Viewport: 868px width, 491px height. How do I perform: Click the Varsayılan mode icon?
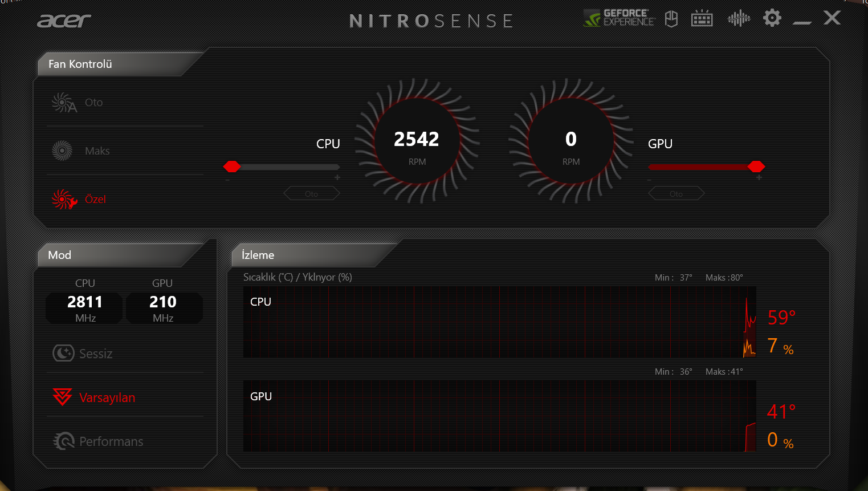[x=62, y=396]
